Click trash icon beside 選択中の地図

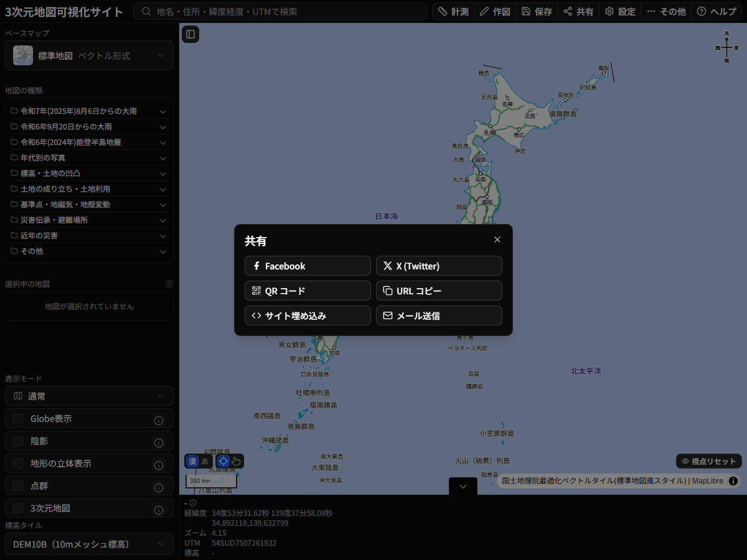coord(169,284)
